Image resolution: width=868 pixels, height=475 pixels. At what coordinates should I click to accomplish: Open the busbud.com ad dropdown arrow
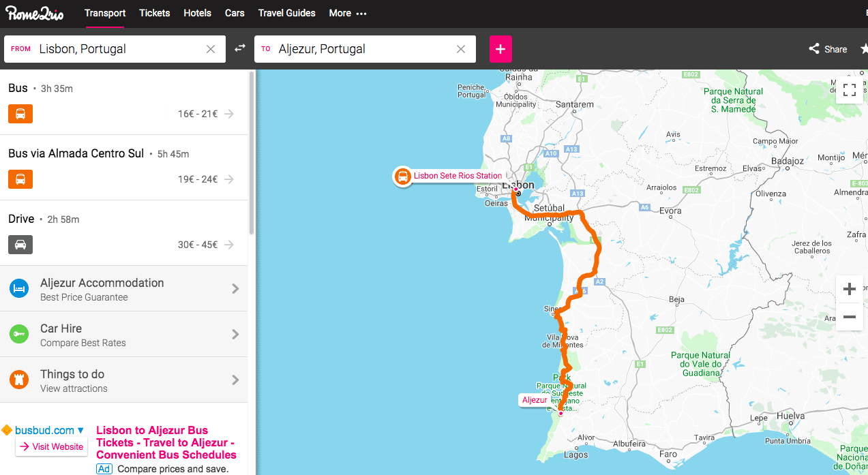80,430
